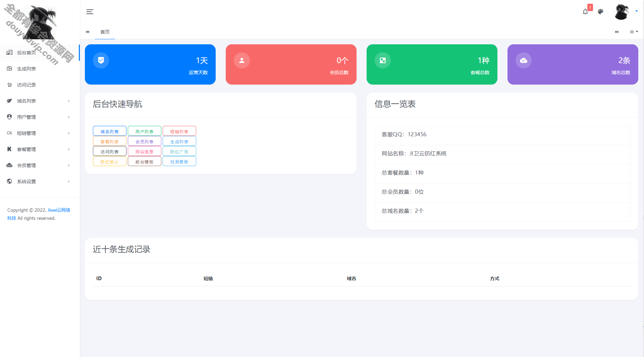The image size is (644, 357).
Task: Click the 防红广告 quick nav button
Action: pos(179,151)
